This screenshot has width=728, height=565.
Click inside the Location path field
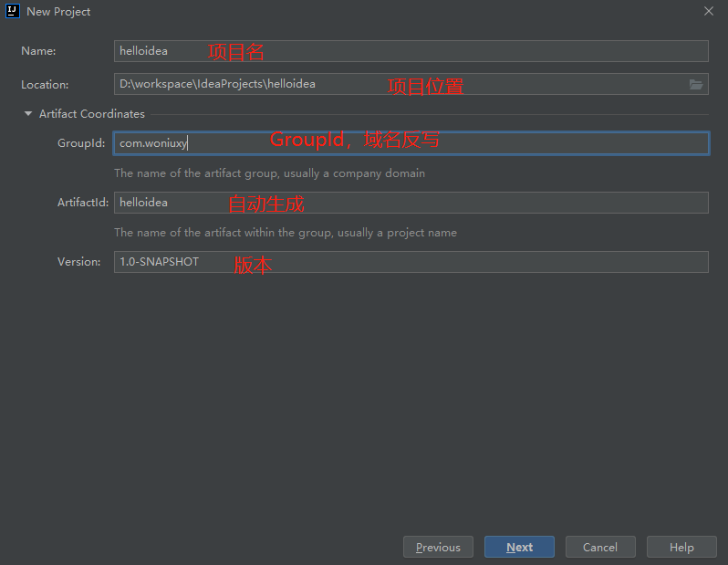(x=400, y=84)
